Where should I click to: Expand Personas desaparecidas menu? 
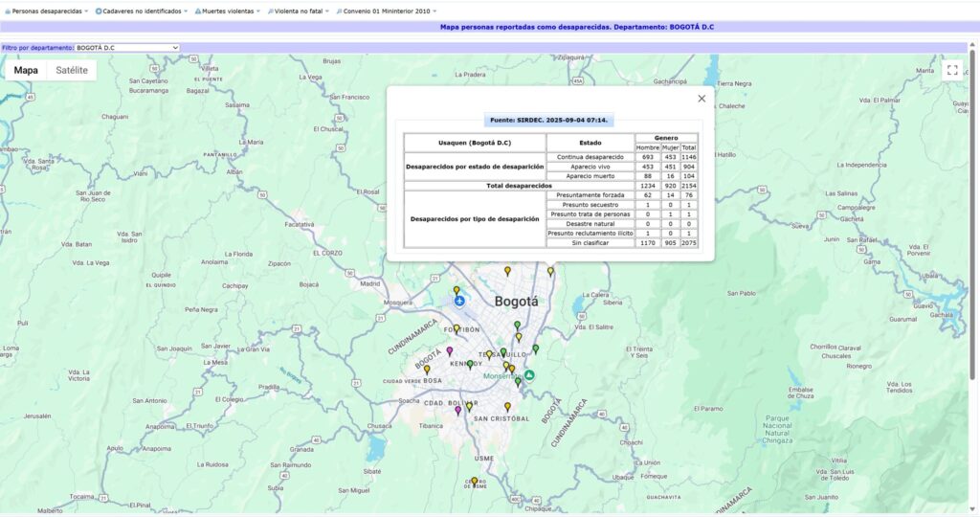click(x=48, y=11)
